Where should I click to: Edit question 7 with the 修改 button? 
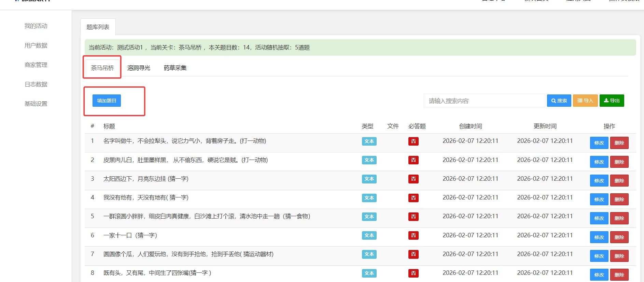click(599, 256)
